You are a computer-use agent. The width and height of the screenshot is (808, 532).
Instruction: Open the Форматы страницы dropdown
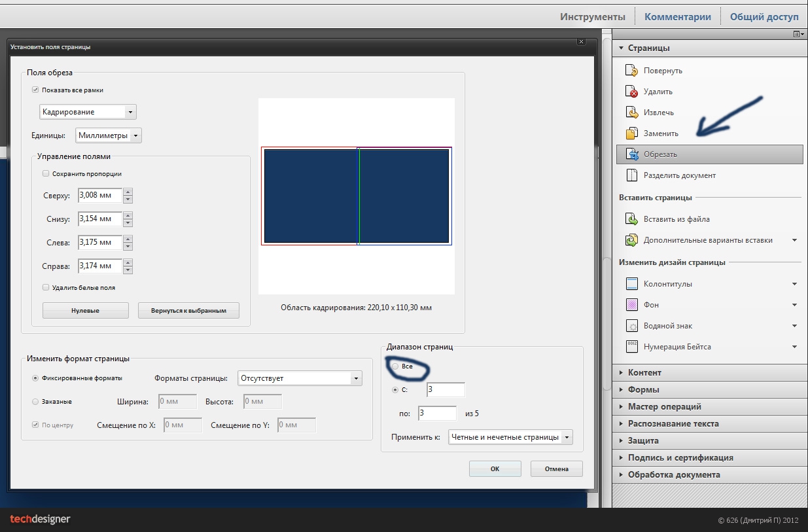tap(300, 378)
